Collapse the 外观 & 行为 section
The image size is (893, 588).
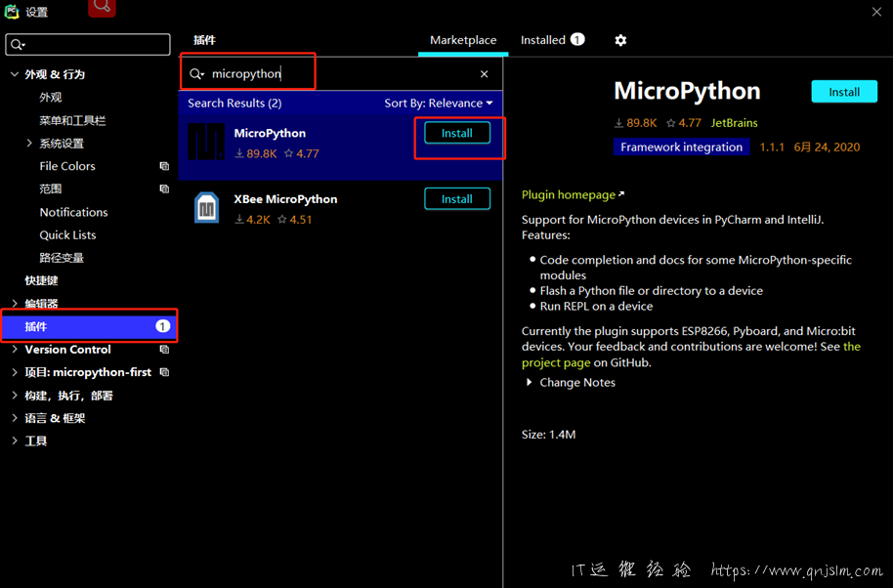(15, 74)
